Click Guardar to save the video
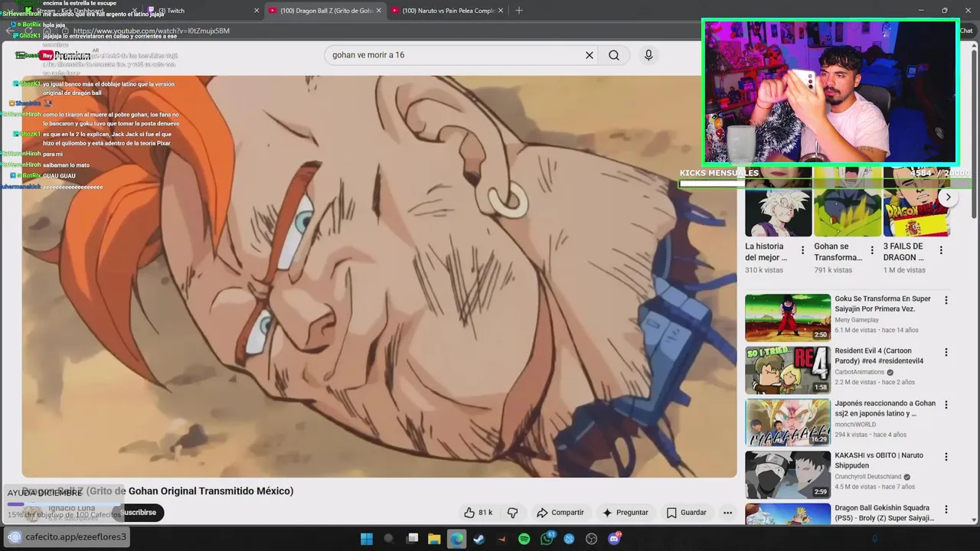Image resolution: width=980 pixels, height=551 pixels. coord(686,513)
